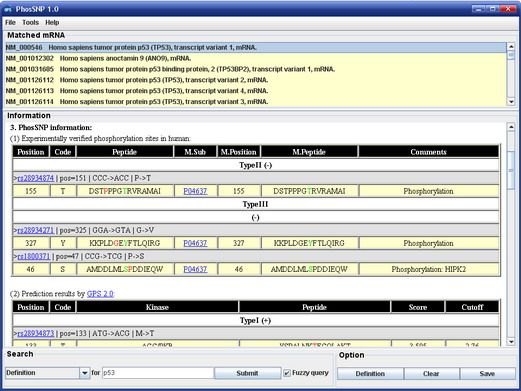Open the Help menu

52,23
